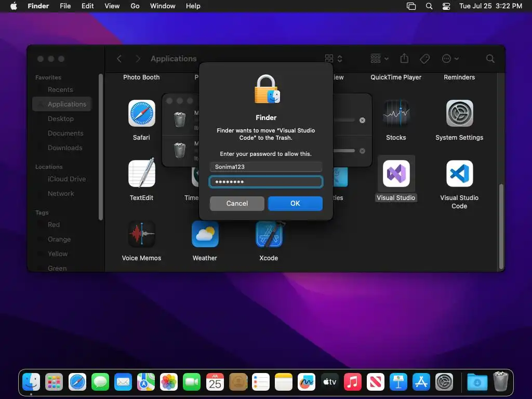The height and width of the screenshot is (399, 532).
Task: Click the username field containing Sonima123
Action: [265, 167]
